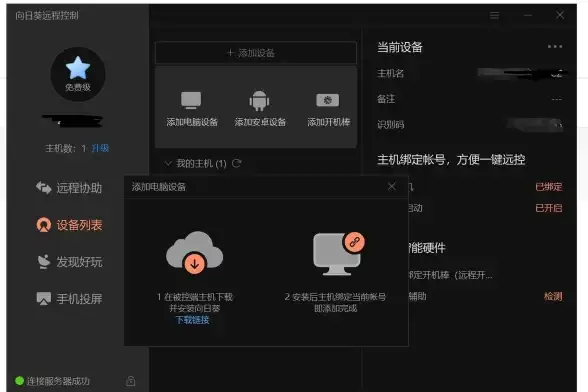Click the cloud download icon
Viewport: 588px width, 392px height.
194,253
